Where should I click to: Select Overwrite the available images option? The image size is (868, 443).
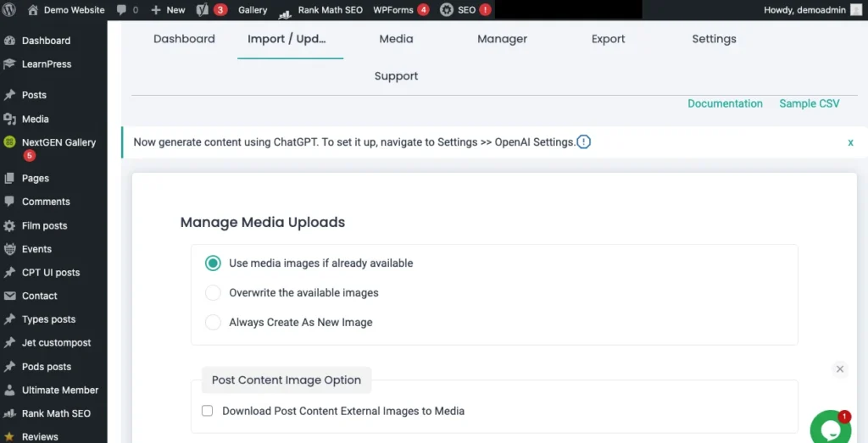coord(213,293)
